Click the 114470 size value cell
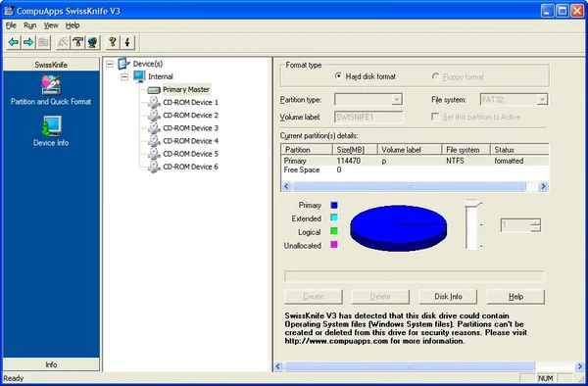This screenshot has height=386, width=588. 349,161
